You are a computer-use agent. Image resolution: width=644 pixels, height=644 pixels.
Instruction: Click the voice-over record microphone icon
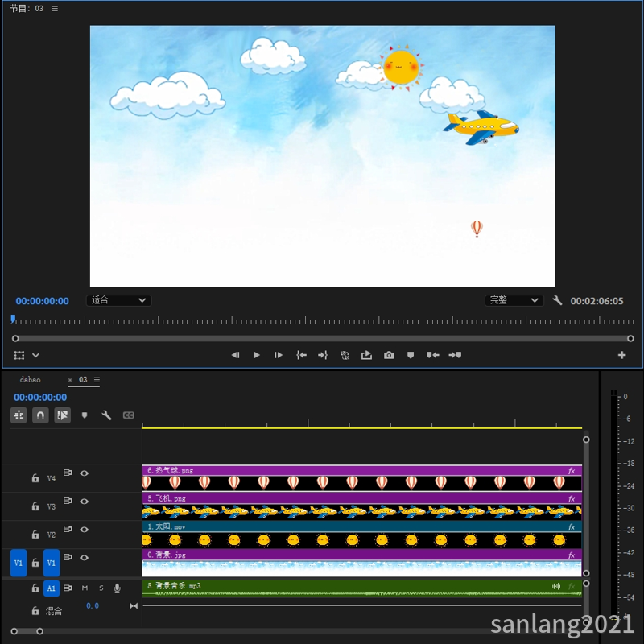click(117, 588)
